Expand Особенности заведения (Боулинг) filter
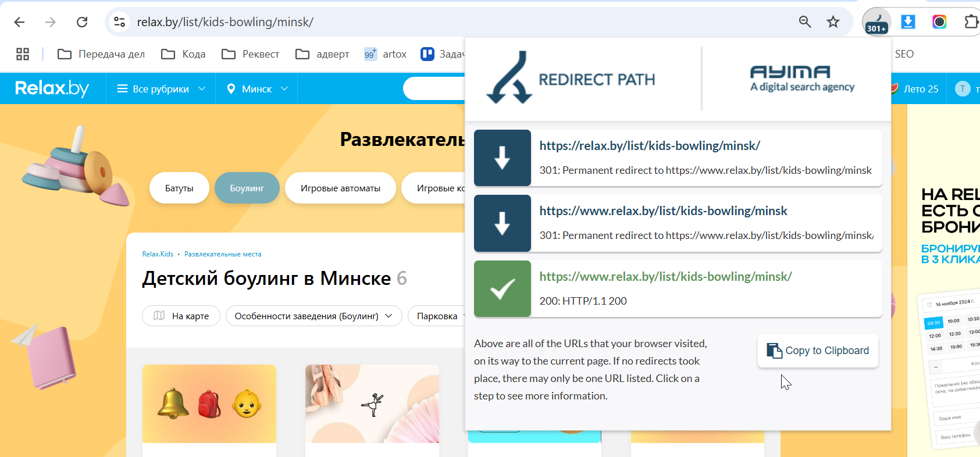980x457 pixels. pyautogui.click(x=313, y=316)
